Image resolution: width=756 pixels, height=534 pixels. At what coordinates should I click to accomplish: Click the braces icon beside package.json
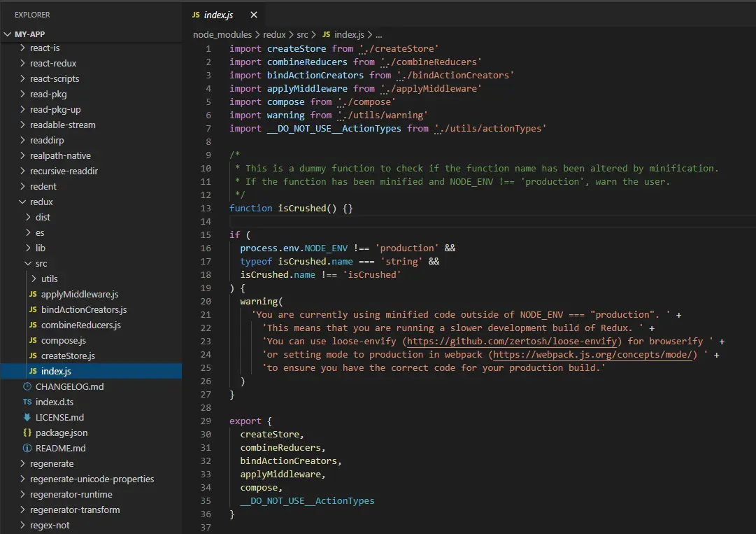click(27, 433)
